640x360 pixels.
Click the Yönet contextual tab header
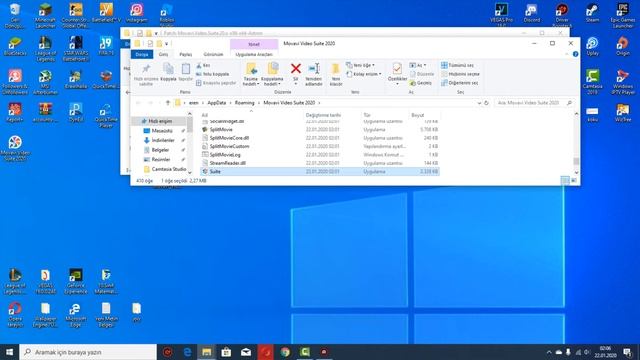(254, 44)
